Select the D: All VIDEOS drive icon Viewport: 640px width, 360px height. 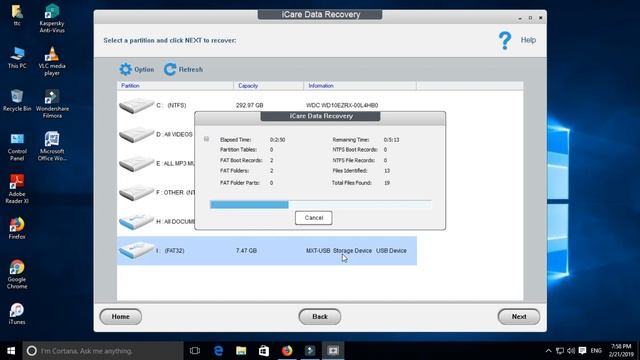point(136,134)
